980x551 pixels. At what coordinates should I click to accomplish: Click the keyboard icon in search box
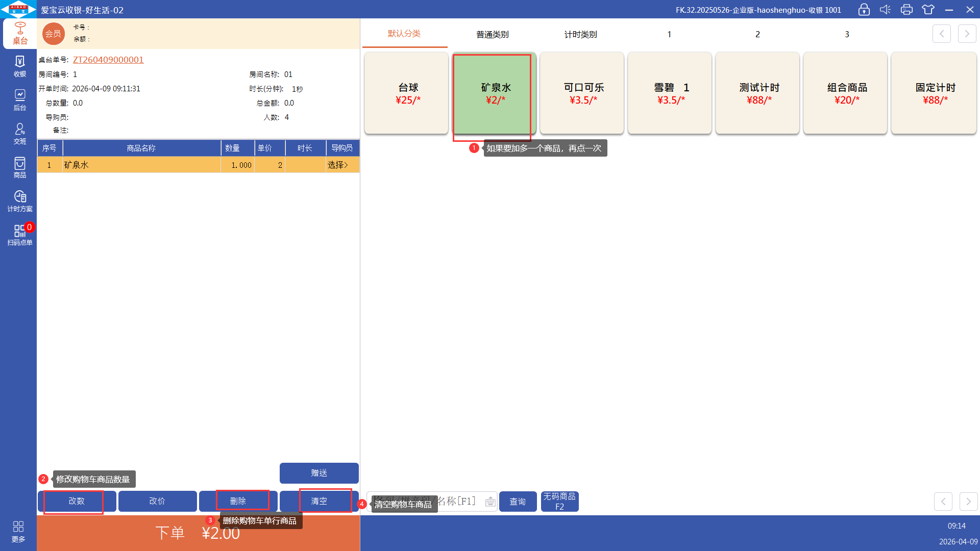tap(490, 502)
